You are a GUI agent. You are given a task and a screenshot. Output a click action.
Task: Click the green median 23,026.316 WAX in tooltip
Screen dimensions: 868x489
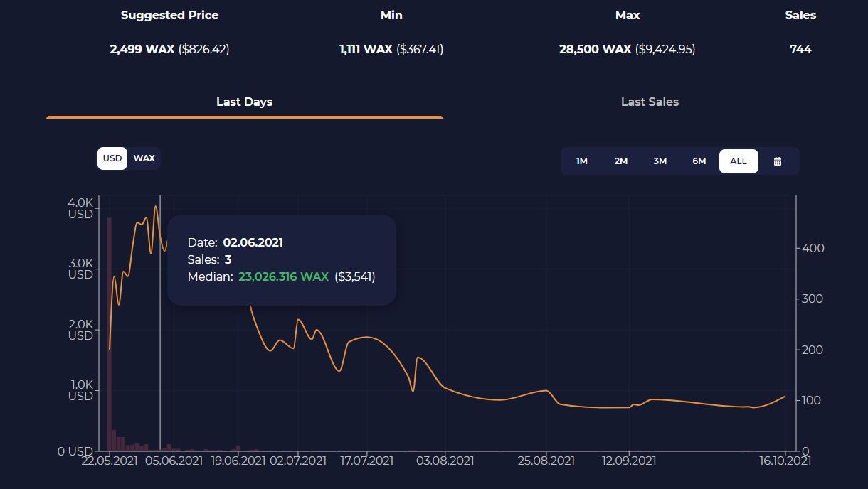[283, 276]
